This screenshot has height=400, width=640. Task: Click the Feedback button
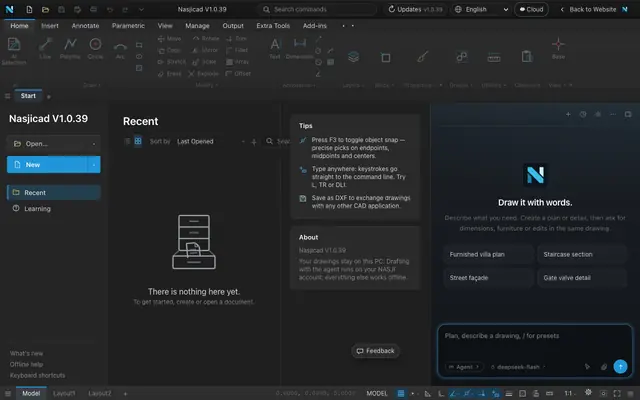[x=376, y=351]
